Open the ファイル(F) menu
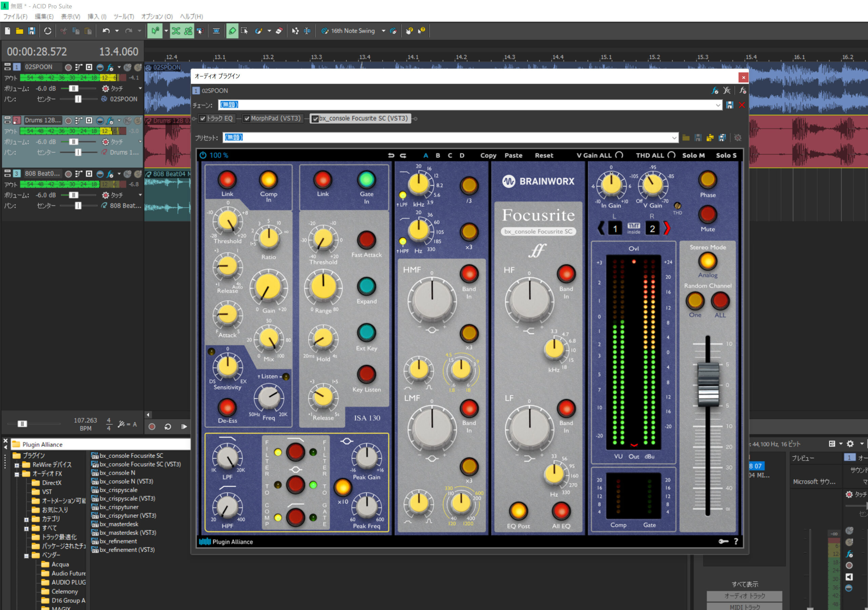This screenshot has height=610, width=868. click(x=16, y=17)
